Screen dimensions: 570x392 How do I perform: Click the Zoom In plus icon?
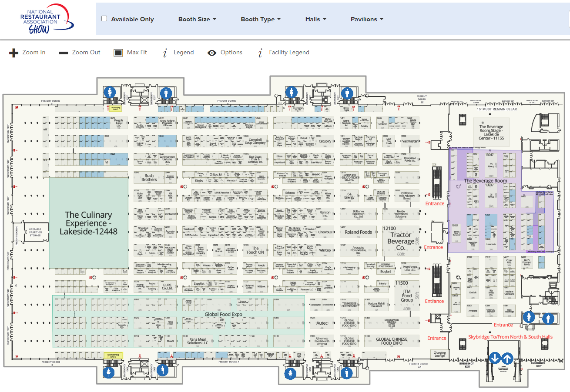pos(13,53)
